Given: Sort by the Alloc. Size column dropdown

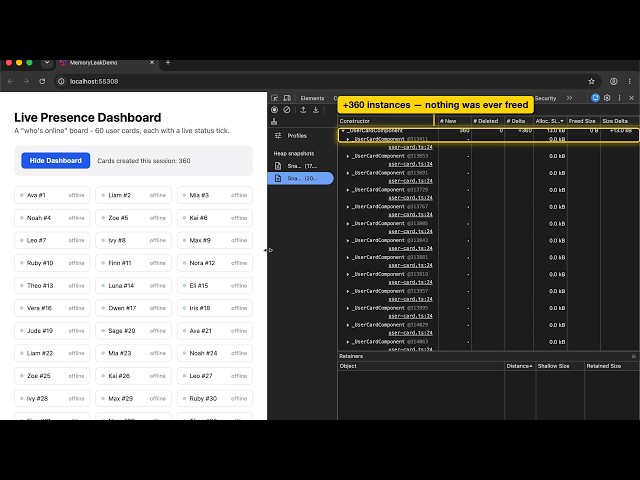Looking at the screenshot, I should click(550, 121).
